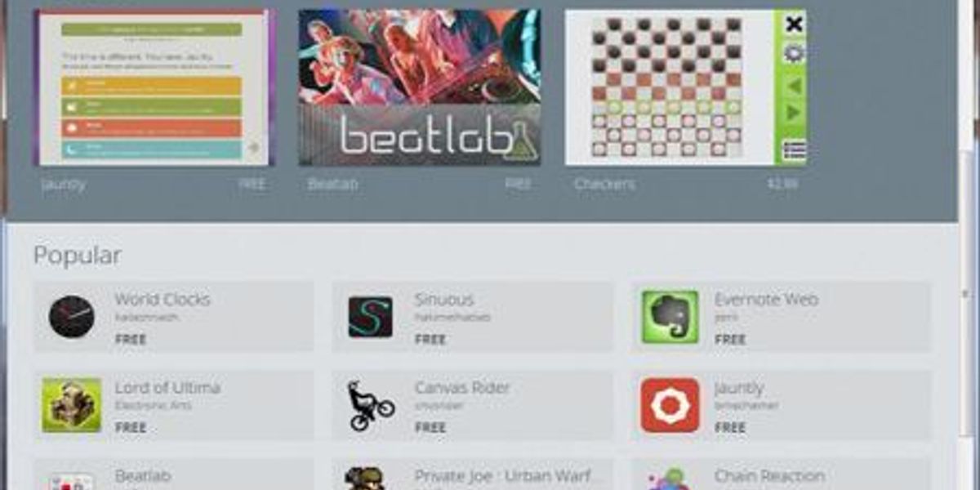Click the Checkers right arrow button
This screenshot has width=980, height=490.
[793, 113]
